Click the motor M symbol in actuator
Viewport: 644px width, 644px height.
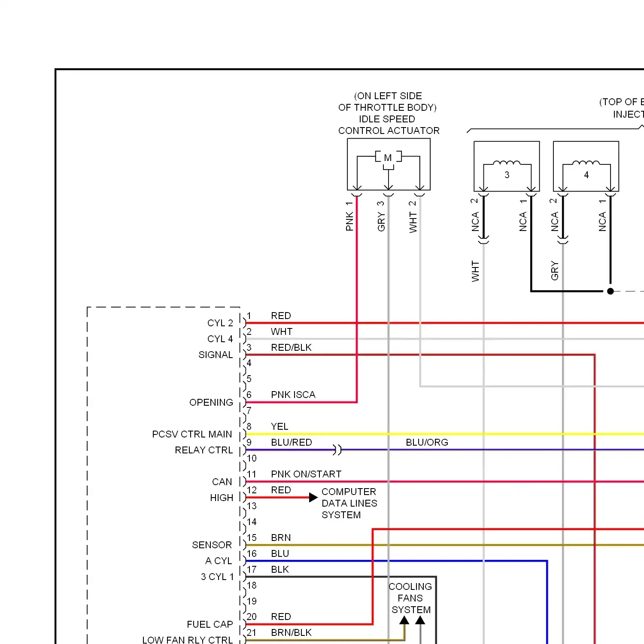[388, 158]
